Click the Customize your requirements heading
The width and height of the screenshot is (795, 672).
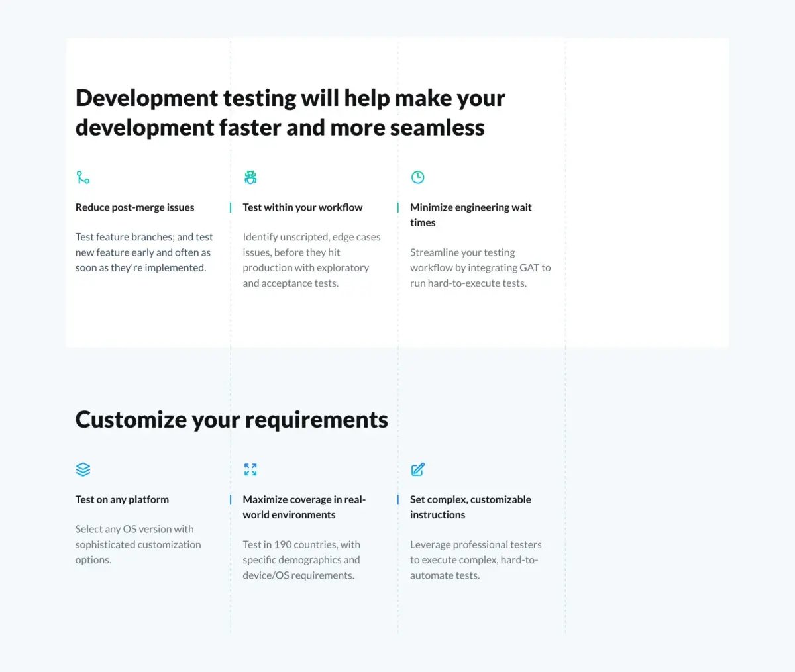coord(231,419)
